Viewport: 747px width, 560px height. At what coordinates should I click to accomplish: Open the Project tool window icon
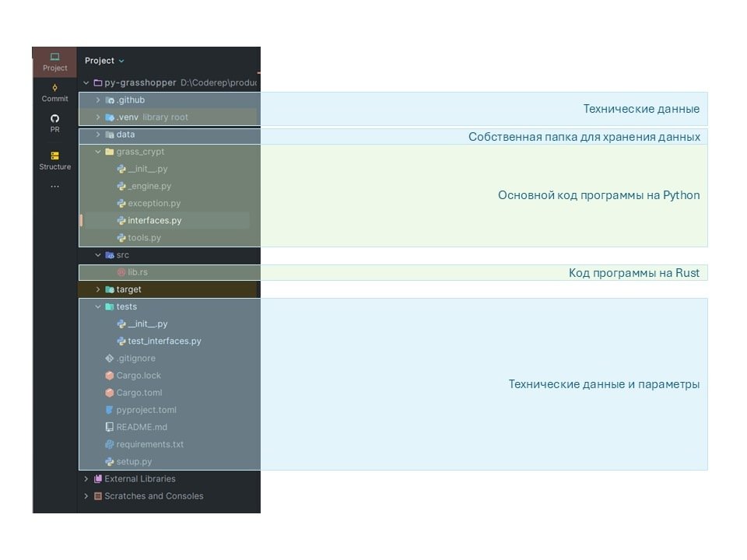pos(54,58)
